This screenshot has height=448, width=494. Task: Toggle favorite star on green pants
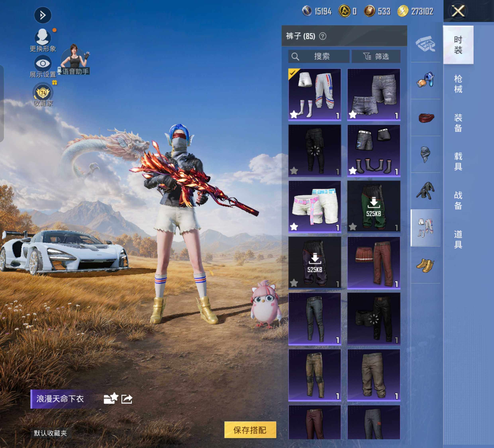353,227
